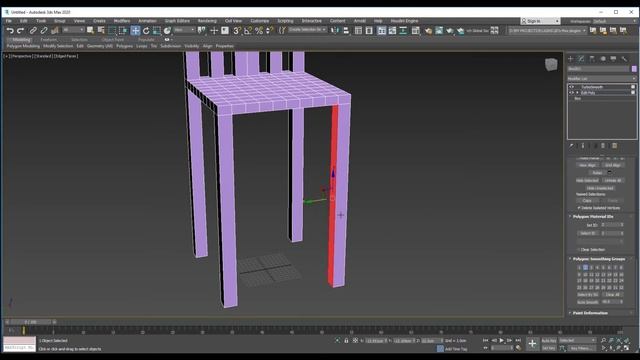640x360 pixels.
Task: Click the timeline time slider
Action: tap(31, 322)
